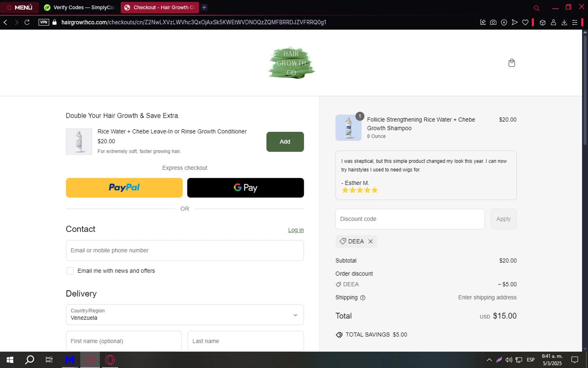Go back to previous page

pos(5,22)
